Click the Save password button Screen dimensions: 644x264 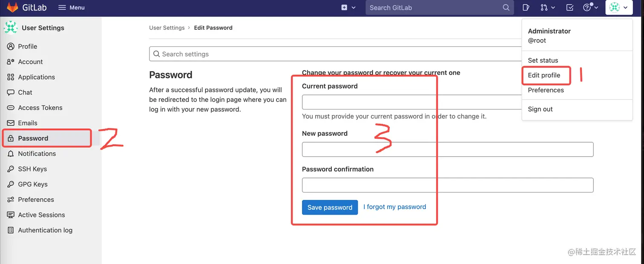tap(330, 207)
